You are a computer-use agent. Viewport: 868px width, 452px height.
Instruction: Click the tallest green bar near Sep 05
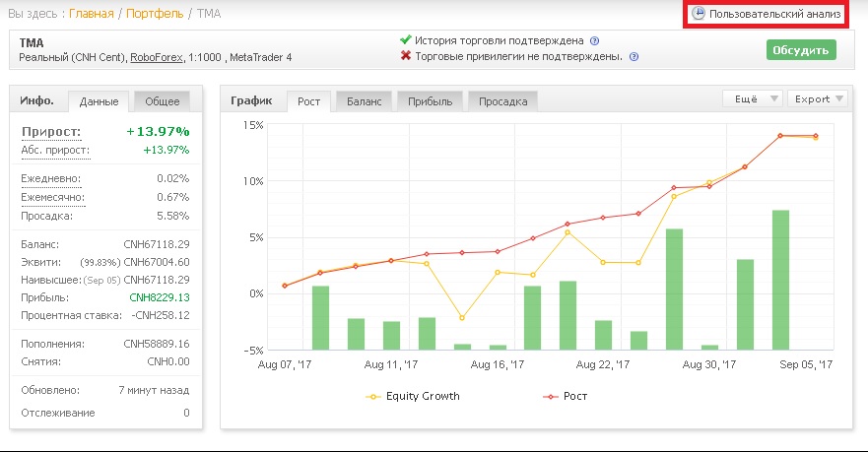pyautogui.click(x=780, y=280)
